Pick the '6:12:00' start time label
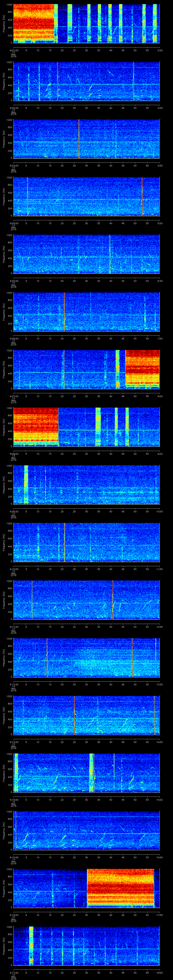 pyautogui.click(x=14, y=684)
